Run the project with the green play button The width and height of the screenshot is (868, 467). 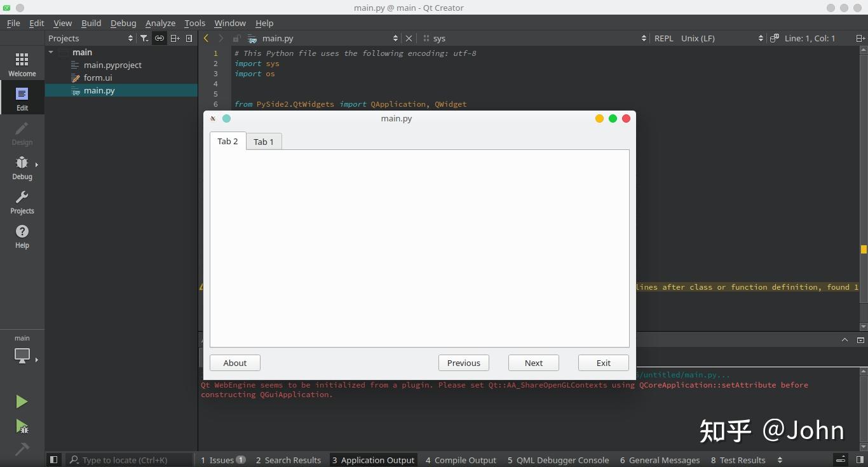[21, 401]
